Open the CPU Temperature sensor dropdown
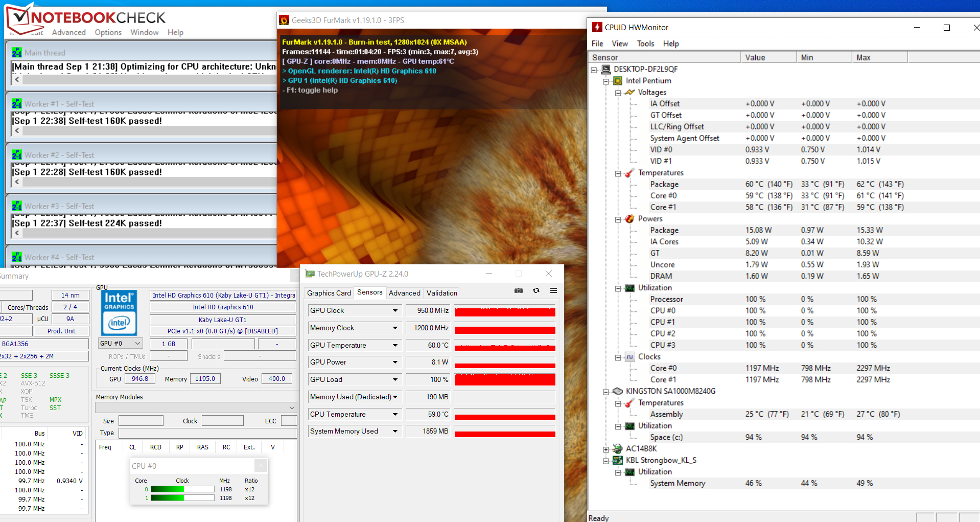The width and height of the screenshot is (980, 522). point(395,414)
